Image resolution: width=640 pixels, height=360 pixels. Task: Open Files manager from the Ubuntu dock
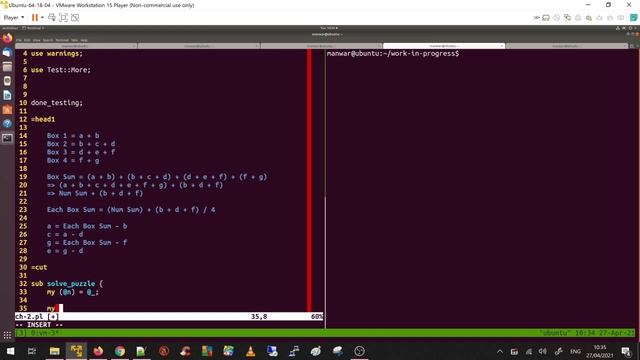click(x=7, y=67)
